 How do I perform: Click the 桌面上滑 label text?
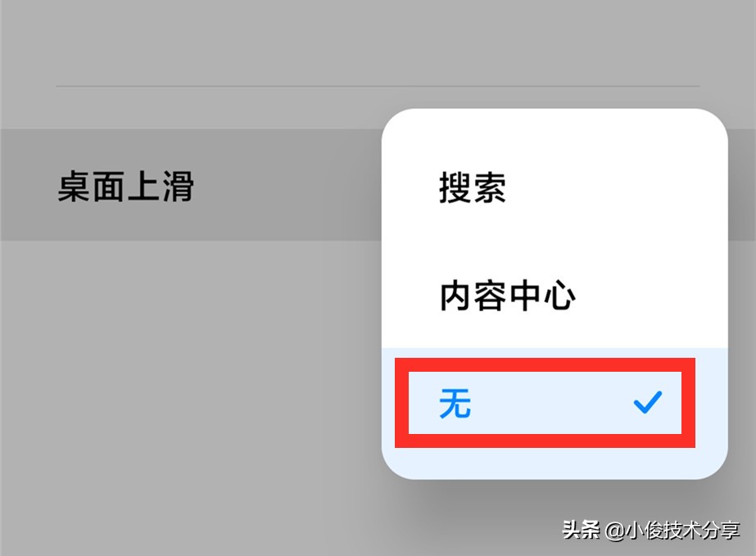pyautogui.click(x=125, y=186)
